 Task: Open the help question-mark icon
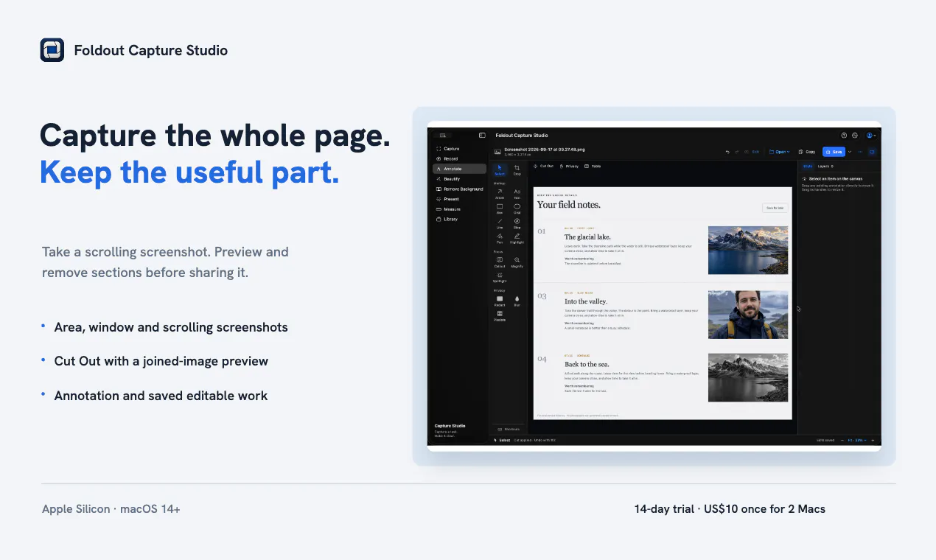(x=844, y=136)
